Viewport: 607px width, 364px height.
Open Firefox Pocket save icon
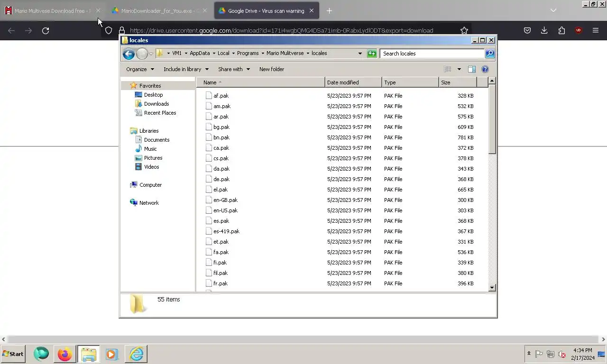click(x=527, y=30)
